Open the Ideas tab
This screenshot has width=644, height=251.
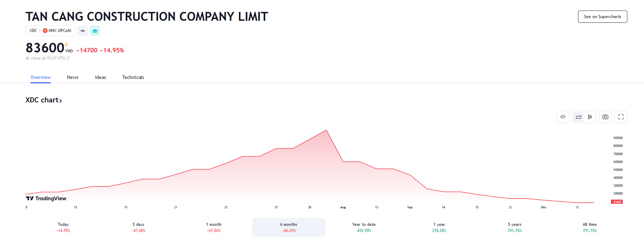[x=101, y=77]
